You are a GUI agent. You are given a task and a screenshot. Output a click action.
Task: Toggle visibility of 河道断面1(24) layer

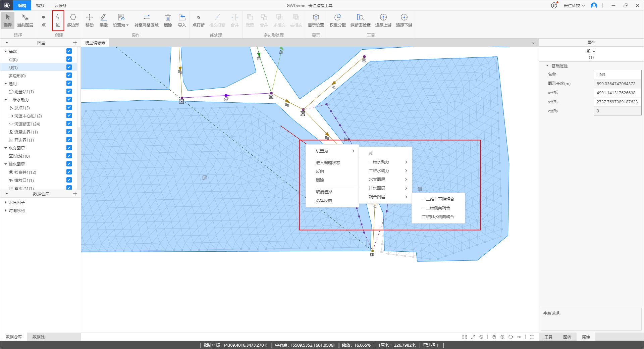tap(69, 124)
